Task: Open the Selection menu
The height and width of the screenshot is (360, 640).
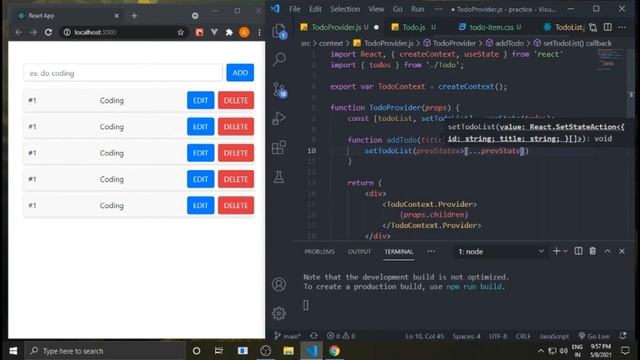Action: click(x=345, y=9)
